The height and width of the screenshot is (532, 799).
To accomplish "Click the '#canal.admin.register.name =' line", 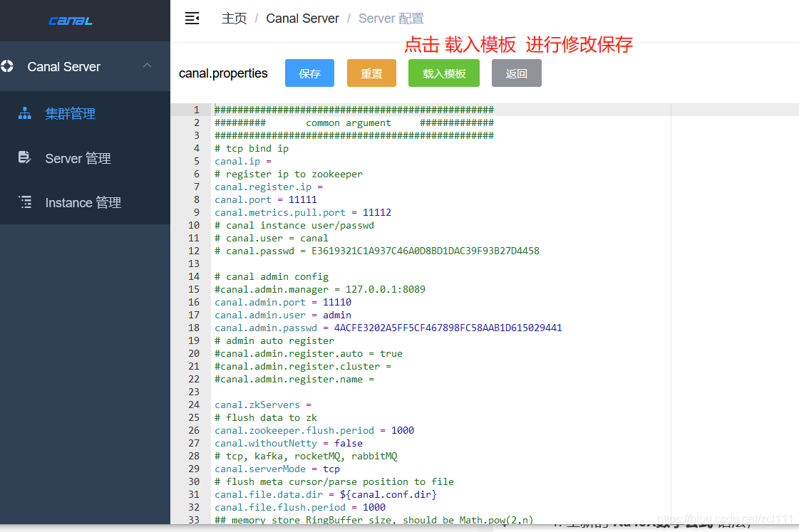I will (x=294, y=380).
